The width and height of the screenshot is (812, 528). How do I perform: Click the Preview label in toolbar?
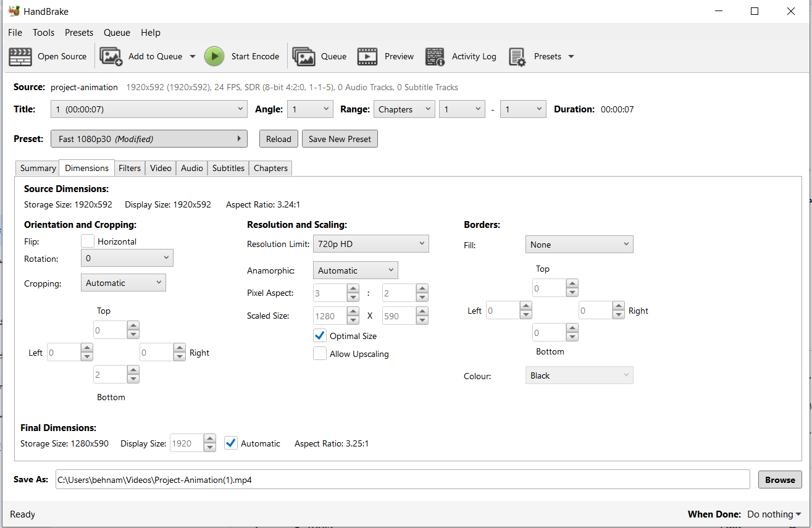tap(399, 56)
